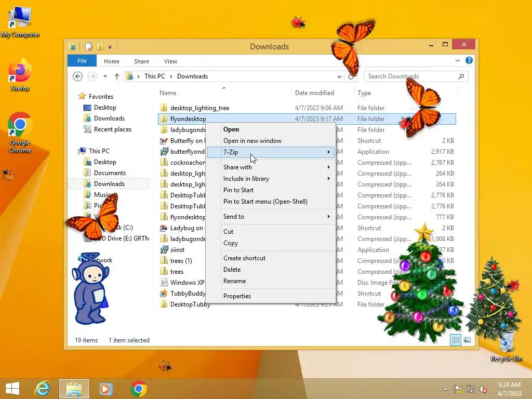
Task: Select Favorites Desktop in navigation pane
Action: (x=100, y=108)
